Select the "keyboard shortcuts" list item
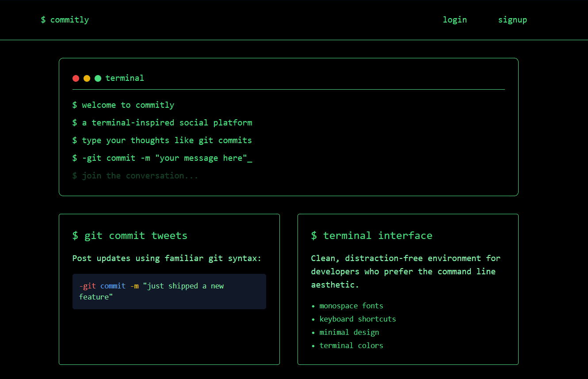Screen dimensions: 588x379 click(357, 319)
